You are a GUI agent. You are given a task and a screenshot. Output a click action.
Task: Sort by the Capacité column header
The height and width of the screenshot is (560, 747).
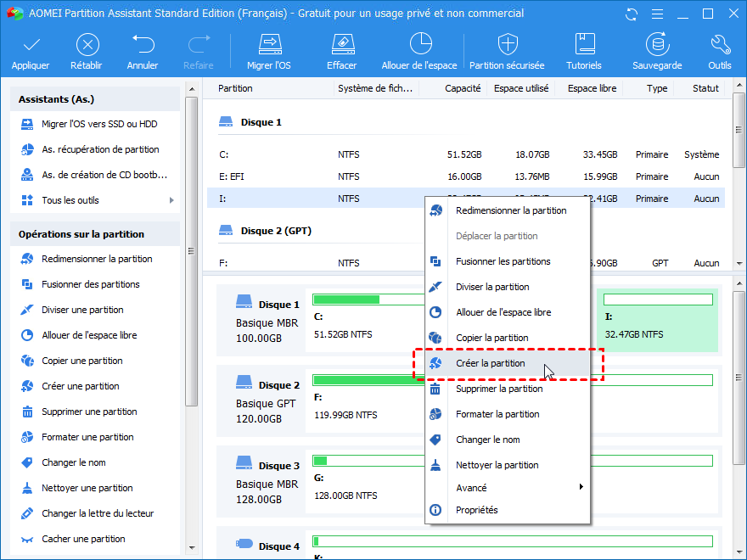coord(463,88)
